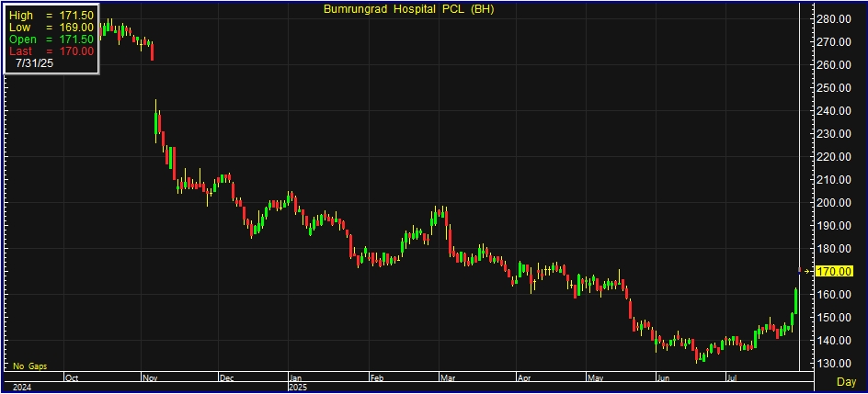The image size is (868, 394).
Task: Click the Apr month label on time axis
Action: (x=524, y=378)
